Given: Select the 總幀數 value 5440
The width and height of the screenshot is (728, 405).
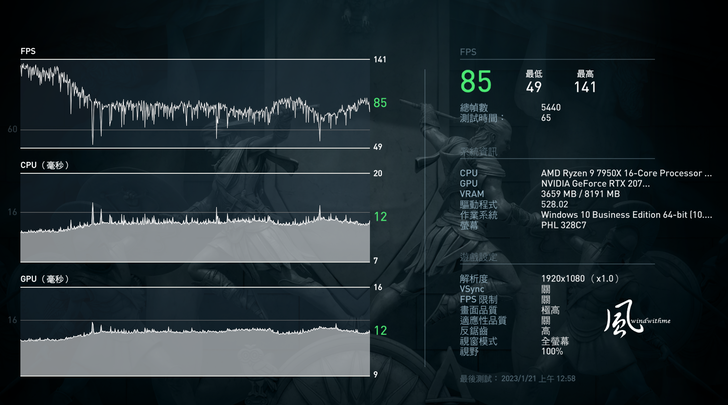Looking at the screenshot, I should [x=551, y=107].
